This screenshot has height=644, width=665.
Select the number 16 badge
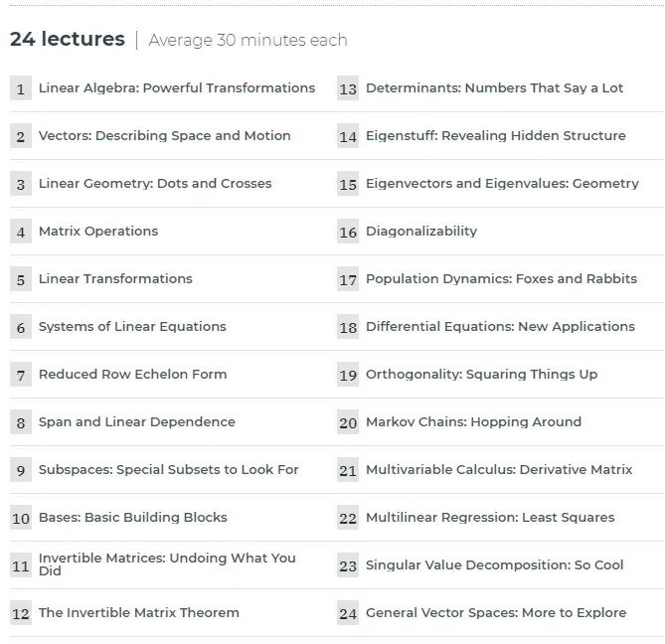[x=348, y=232]
